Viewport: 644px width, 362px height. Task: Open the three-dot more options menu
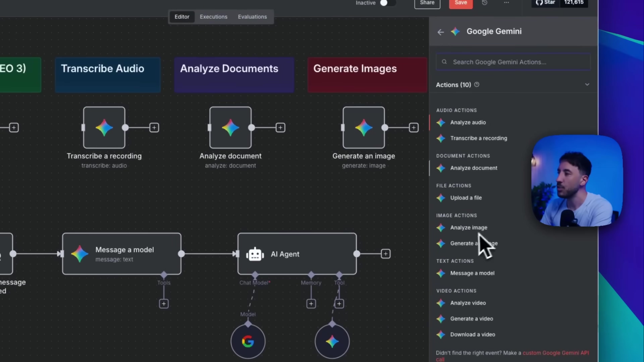coord(506,3)
